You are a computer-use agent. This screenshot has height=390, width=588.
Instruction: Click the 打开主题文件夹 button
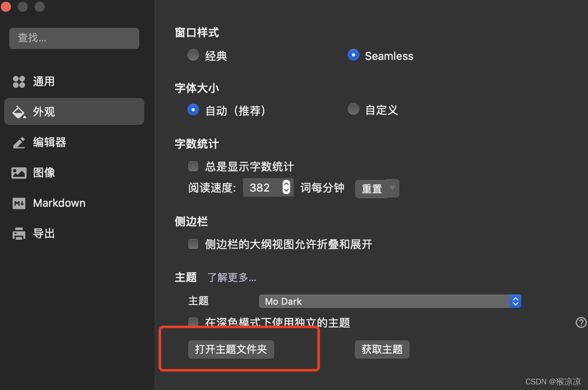click(x=231, y=349)
